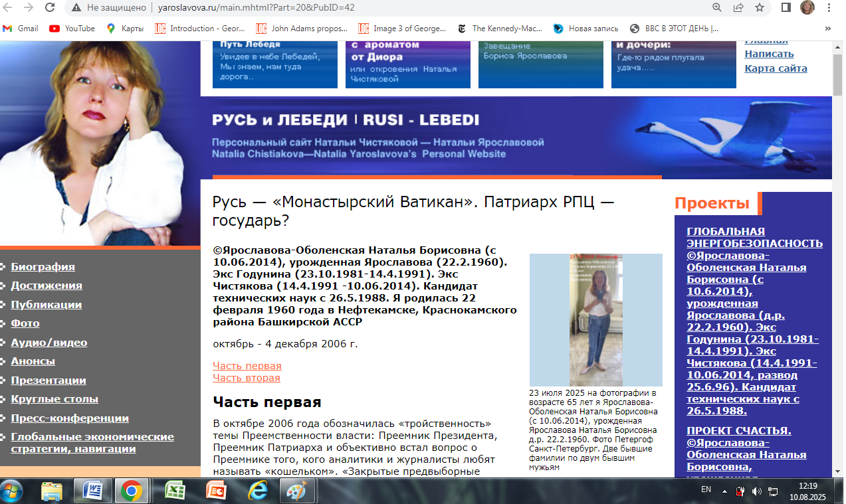Open the browser side panel icon

click(x=786, y=8)
